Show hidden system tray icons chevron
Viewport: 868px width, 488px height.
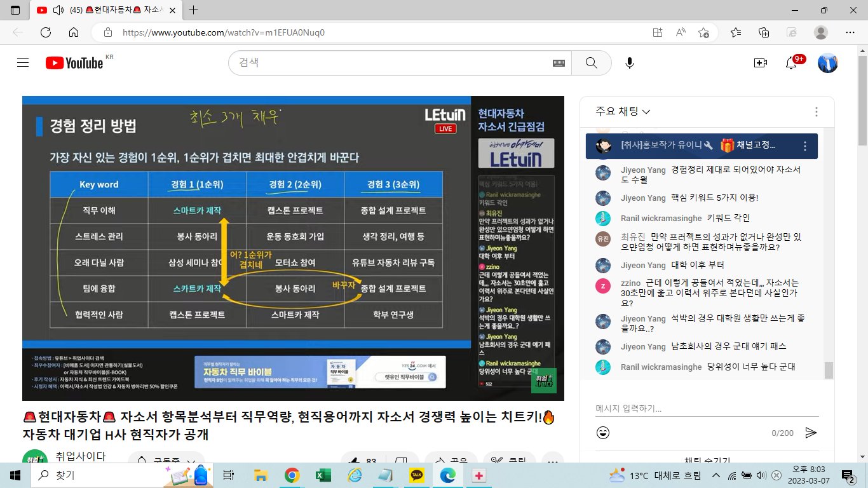click(x=716, y=475)
